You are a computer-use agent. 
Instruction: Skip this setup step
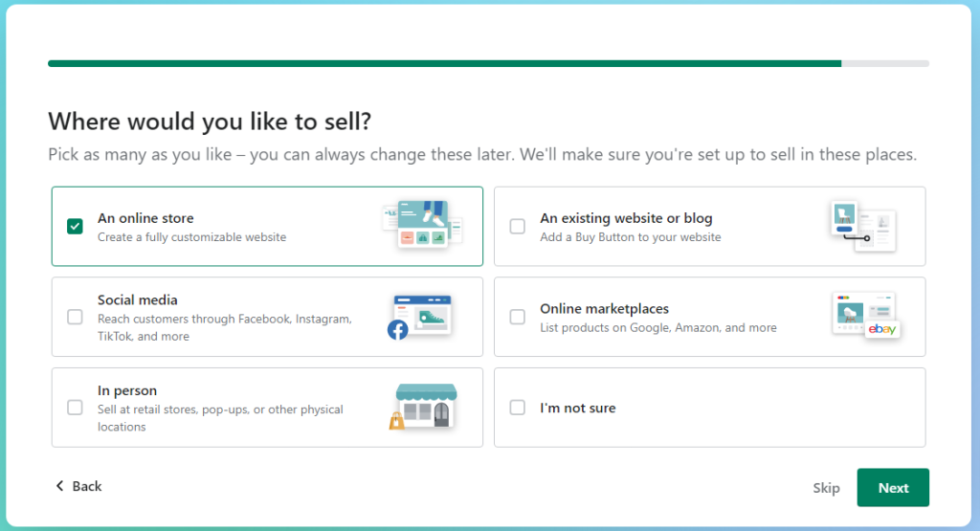pyautogui.click(x=826, y=488)
